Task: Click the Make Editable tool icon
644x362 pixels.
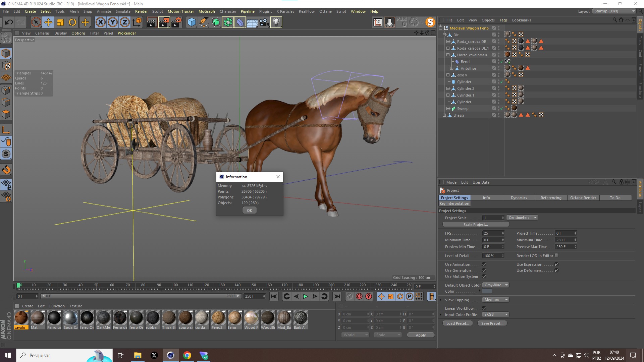Action: 6,38
